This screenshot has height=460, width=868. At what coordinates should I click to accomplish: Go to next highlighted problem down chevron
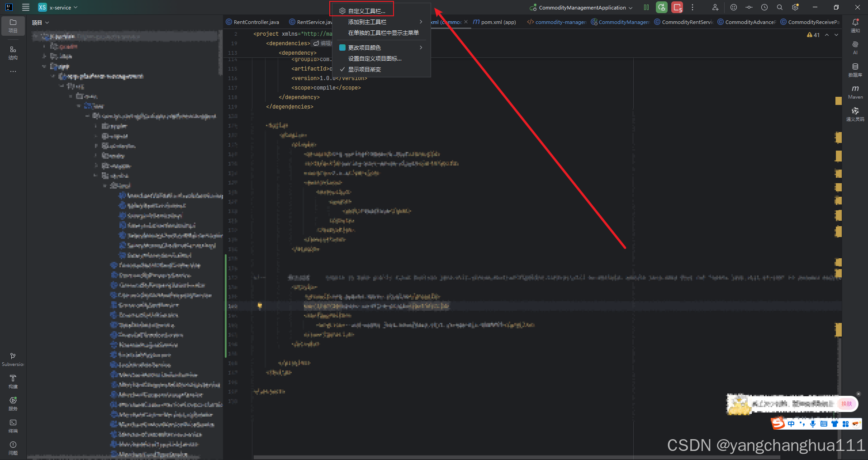pyautogui.click(x=836, y=35)
